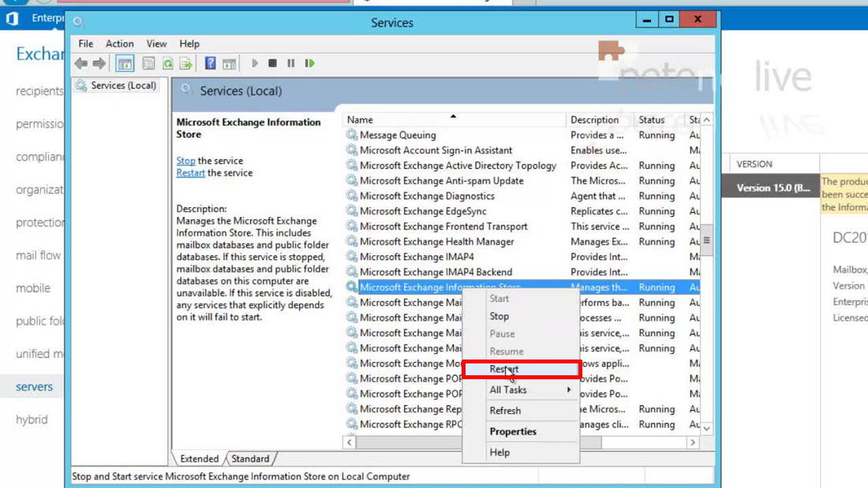Open servers in Exchange admin sidebar
This screenshot has width=868, height=488.
click(34, 387)
